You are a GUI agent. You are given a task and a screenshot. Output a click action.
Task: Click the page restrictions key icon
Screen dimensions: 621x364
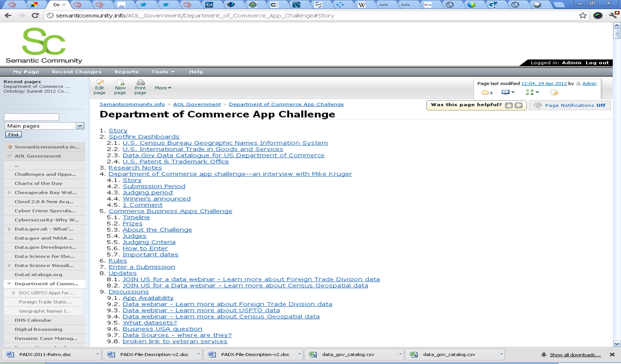[x=554, y=92]
